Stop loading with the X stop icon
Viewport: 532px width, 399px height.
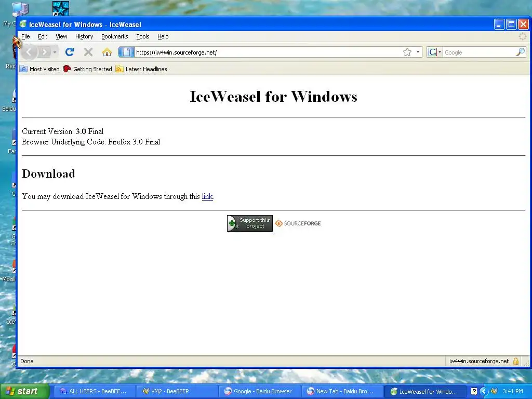pyautogui.click(x=88, y=52)
